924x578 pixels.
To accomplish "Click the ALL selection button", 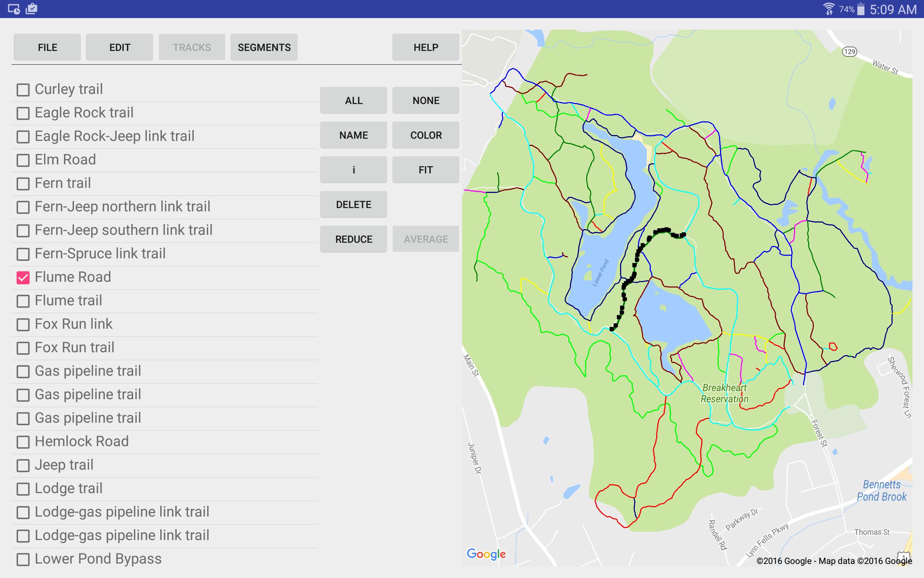I will click(x=354, y=100).
